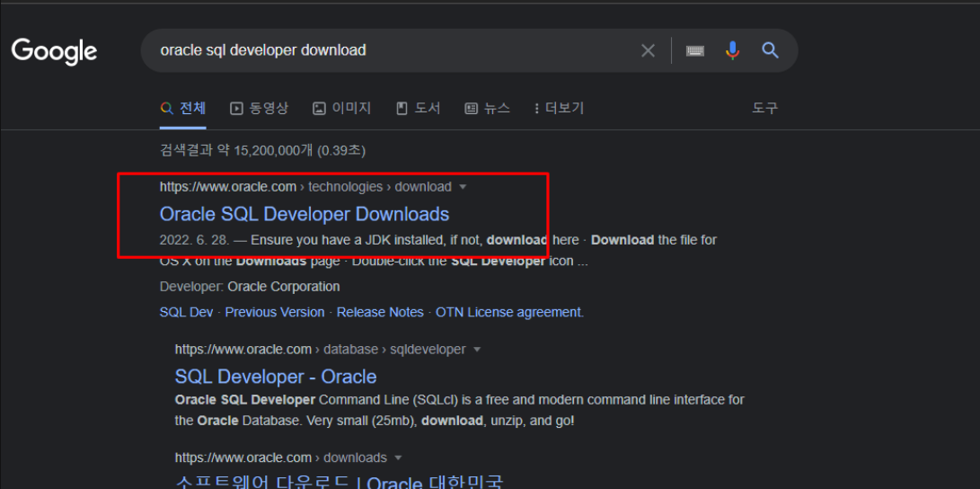Open the on-screen keyboard icon
The height and width of the screenshot is (489, 980).
(x=695, y=50)
